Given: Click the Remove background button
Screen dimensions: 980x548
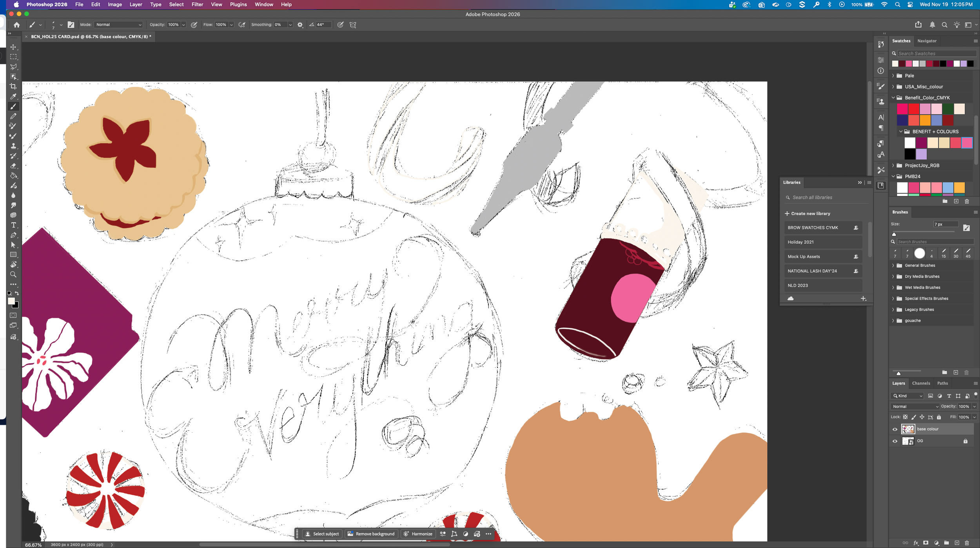Looking at the screenshot, I should 371,534.
